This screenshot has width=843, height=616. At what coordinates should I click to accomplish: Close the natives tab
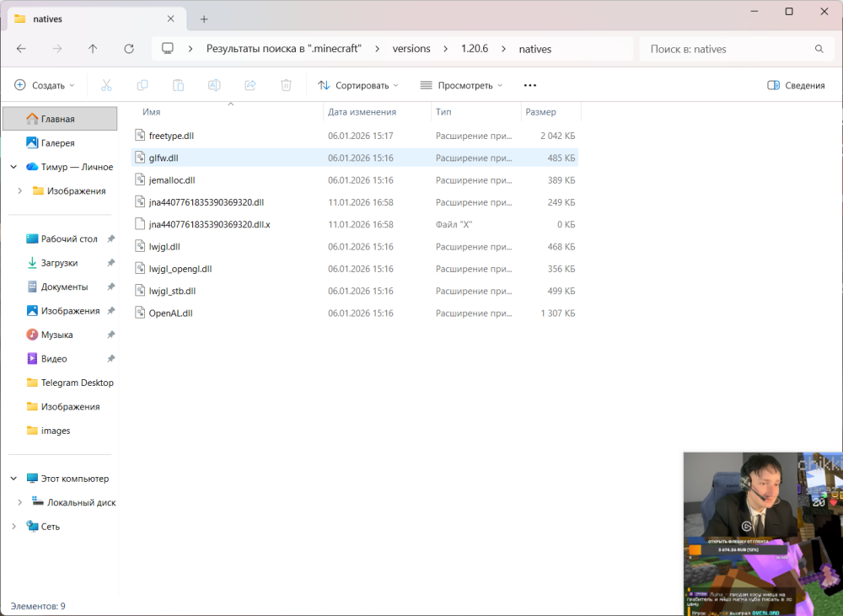coord(170,19)
